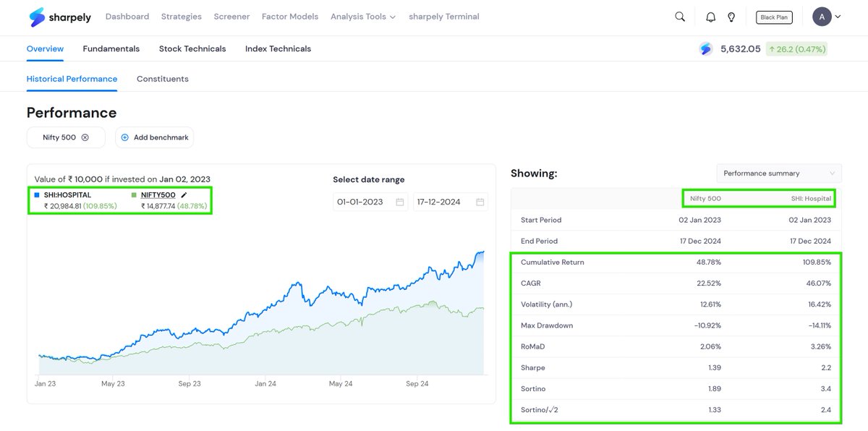Image resolution: width=868 pixels, height=431 pixels.
Task: Click the Start Period row label
Action: (541, 220)
